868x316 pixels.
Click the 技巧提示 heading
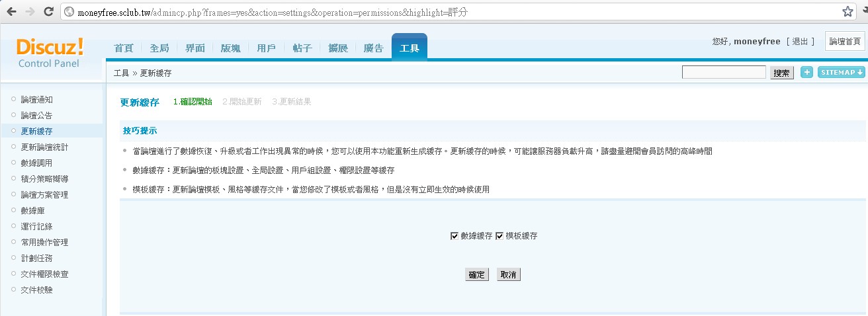pos(140,131)
